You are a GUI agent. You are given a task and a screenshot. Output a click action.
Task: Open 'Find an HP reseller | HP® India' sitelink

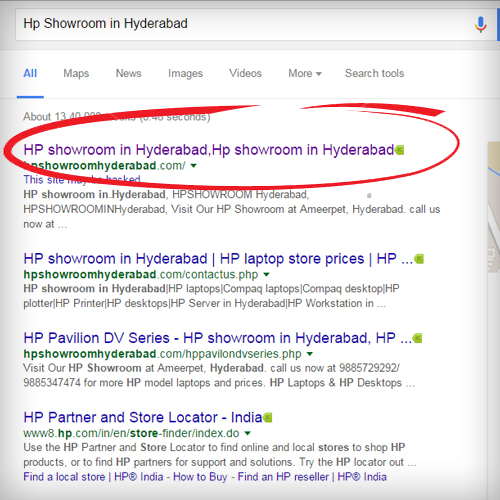coord(312,477)
